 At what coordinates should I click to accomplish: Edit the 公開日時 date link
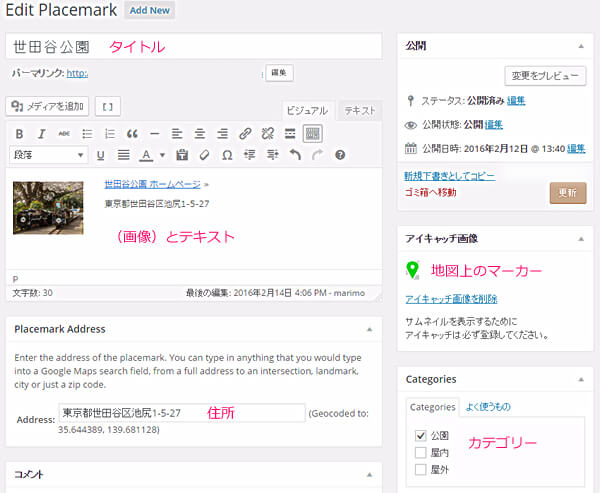pyautogui.click(x=576, y=149)
